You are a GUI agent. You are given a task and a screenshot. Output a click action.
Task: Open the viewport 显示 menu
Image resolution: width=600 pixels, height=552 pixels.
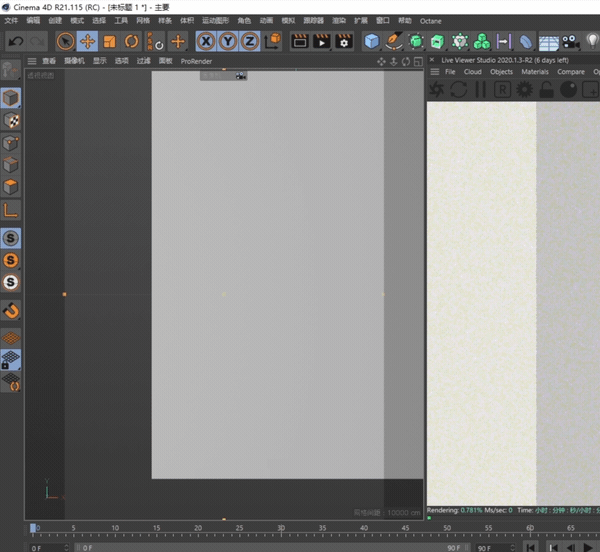click(100, 61)
